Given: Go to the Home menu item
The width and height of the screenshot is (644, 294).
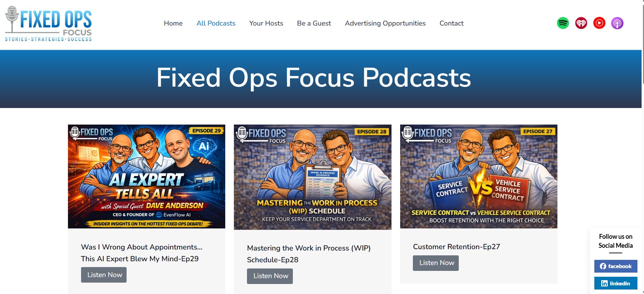Looking at the screenshot, I should pyautogui.click(x=173, y=23).
